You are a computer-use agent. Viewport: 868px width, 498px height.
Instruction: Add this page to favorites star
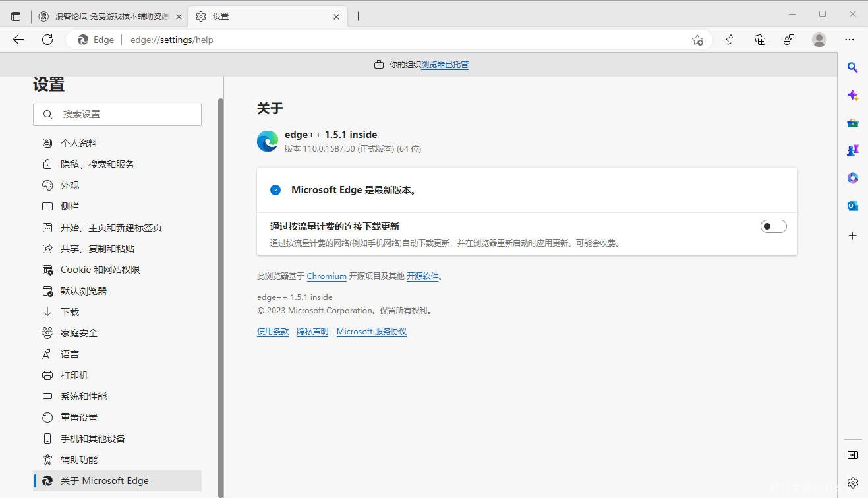coord(697,40)
